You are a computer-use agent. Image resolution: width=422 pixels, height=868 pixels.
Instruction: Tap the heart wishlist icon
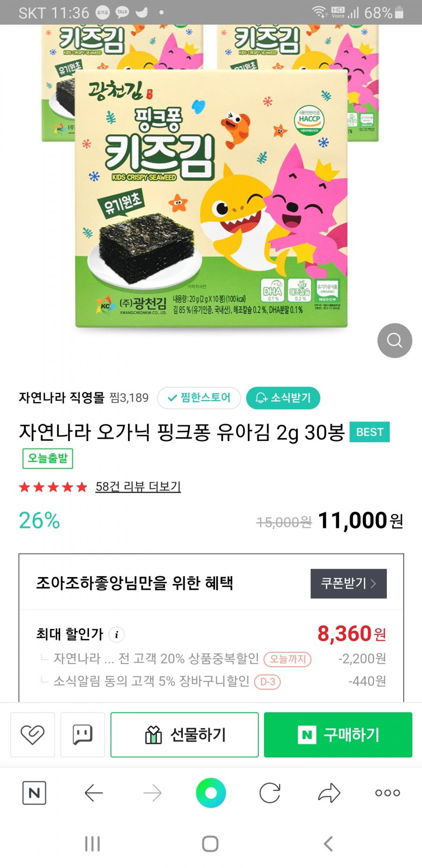tap(32, 734)
